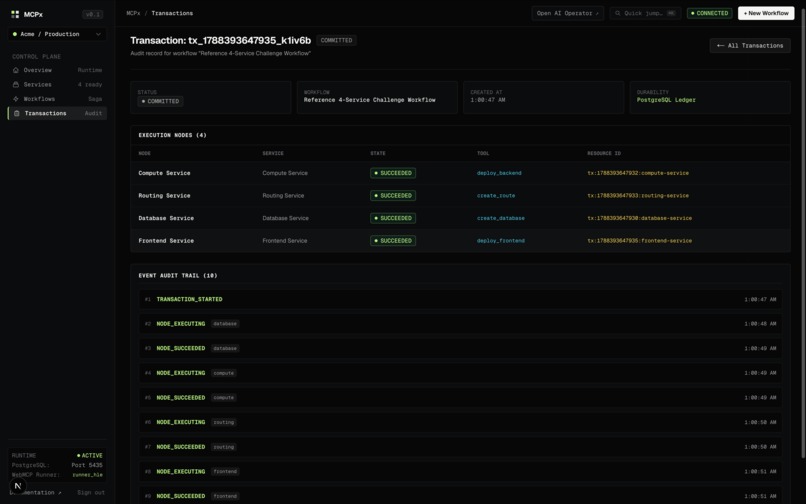
Task: Click the workflow name in Workflow card
Action: pyautogui.click(x=370, y=100)
